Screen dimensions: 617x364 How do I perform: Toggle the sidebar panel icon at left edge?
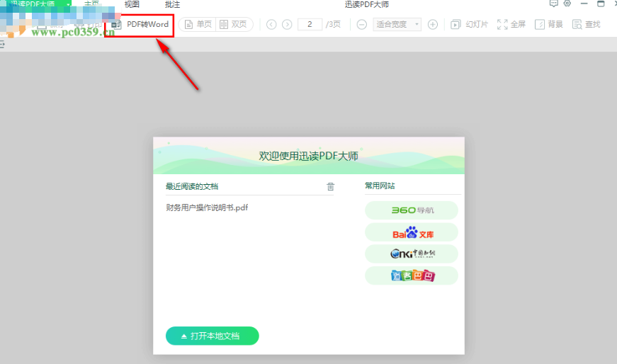[2, 44]
